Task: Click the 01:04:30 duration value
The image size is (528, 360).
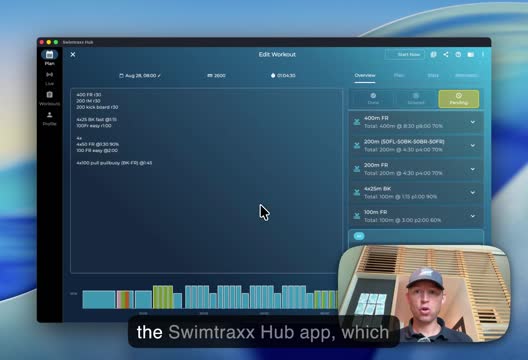Action: point(283,75)
